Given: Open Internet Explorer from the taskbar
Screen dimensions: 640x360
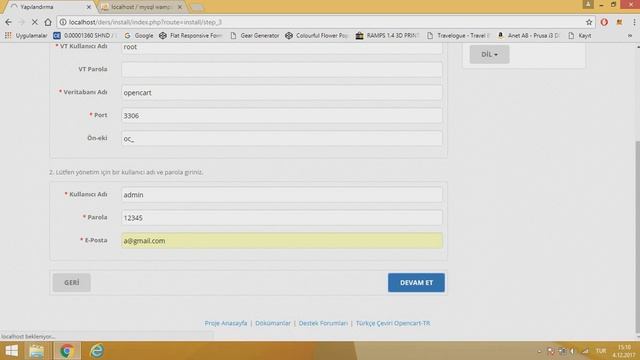Looking at the screenshot, I should 97,351.
